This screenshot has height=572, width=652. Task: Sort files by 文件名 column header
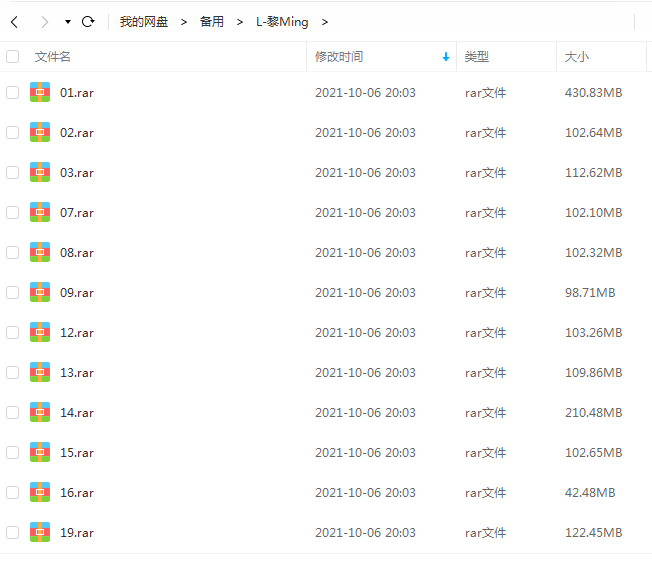53,57
